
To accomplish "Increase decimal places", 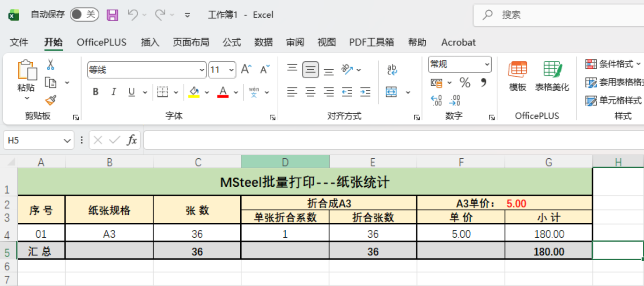I will tap(436, 100).
